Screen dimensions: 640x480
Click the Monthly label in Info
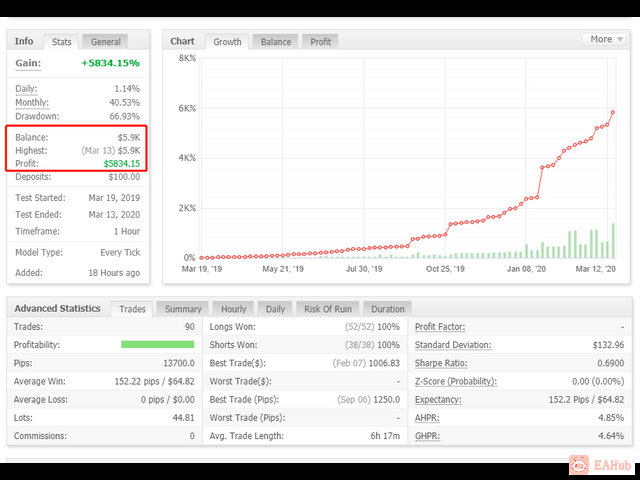pos(32,102)
